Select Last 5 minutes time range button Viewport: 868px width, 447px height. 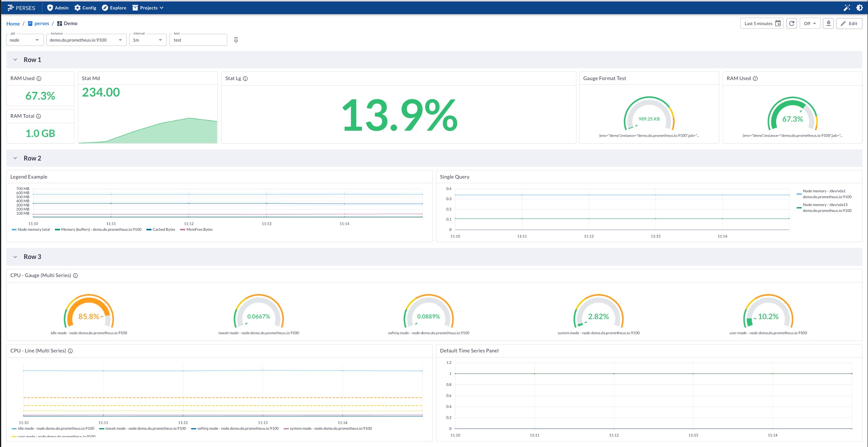(761, 24)
